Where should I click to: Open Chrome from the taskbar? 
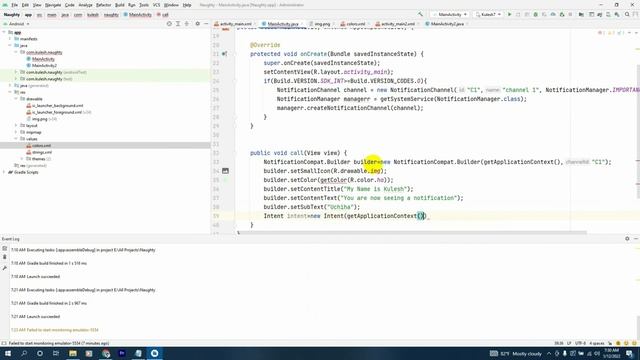[x=106, y=353]
